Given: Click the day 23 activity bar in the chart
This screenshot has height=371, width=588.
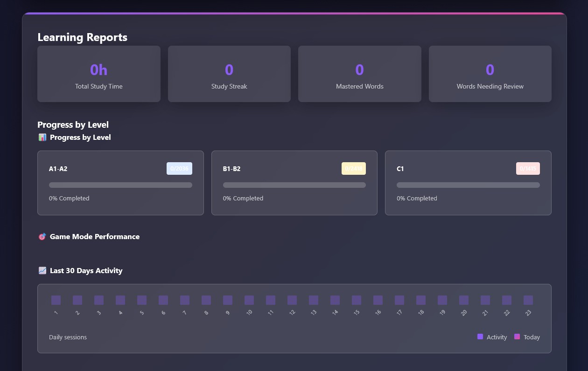Looking at the screenshot, I should [528, 300].
